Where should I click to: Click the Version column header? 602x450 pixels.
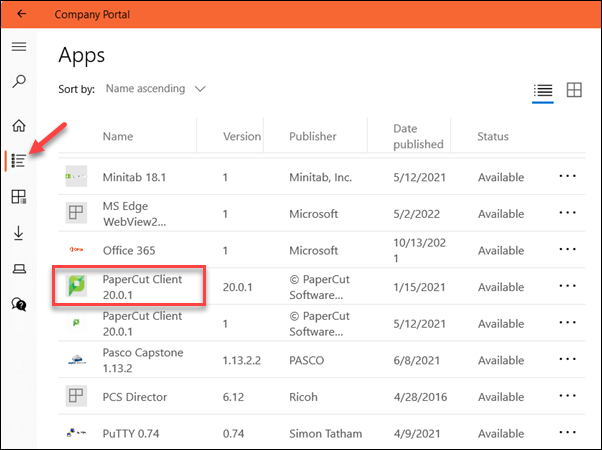[242, 136]
